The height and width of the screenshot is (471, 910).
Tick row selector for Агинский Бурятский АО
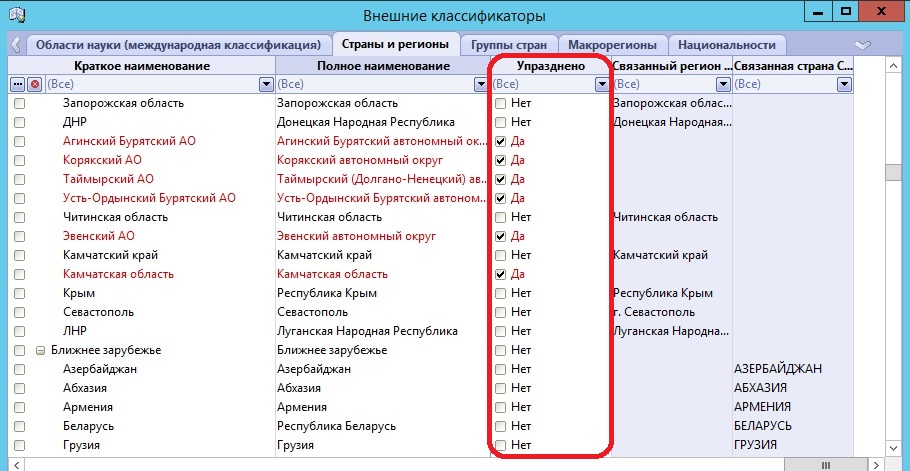[x=19, y=142]
